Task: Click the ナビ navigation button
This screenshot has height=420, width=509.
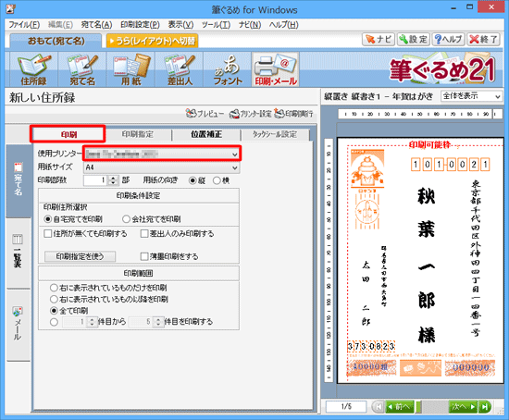Action: click(379, 40)
